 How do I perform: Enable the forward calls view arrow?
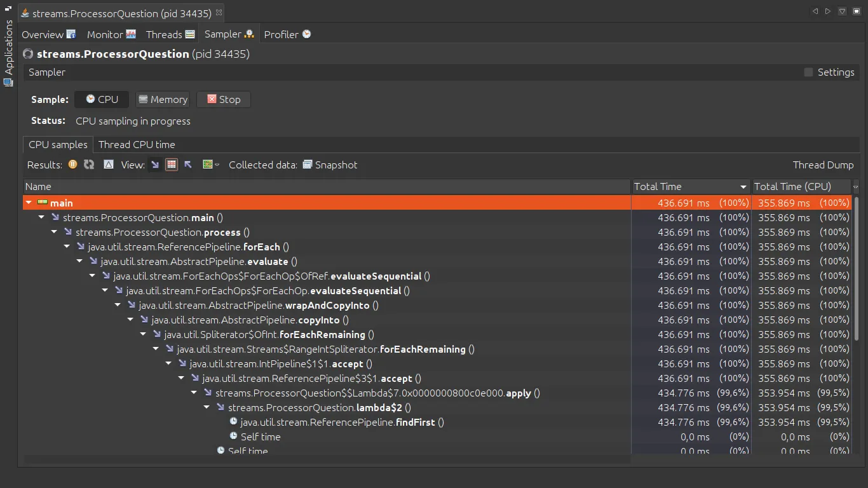(x=155, y=165)
